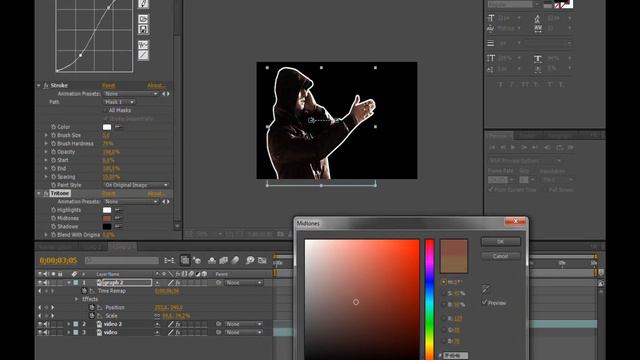The height and width of the screenshot is (360, 640).
Task: Collapse the Stroke effect group
Action: pos(39,86)
